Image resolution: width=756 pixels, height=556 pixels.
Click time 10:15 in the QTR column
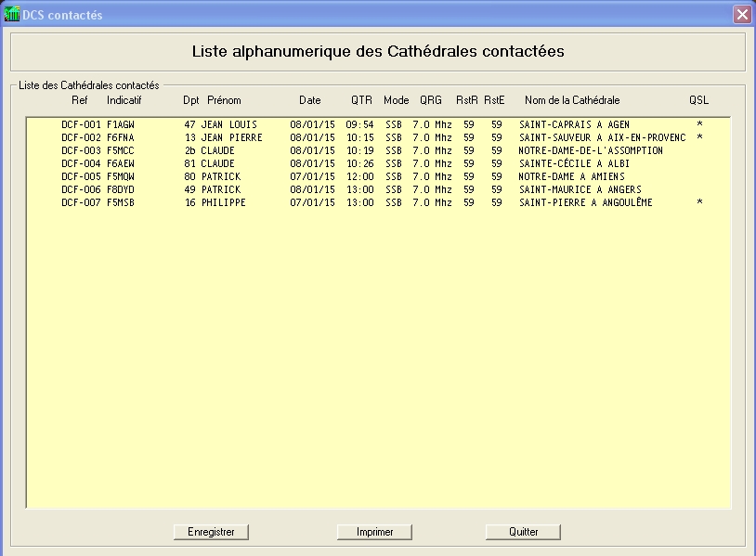pos(359,137)
